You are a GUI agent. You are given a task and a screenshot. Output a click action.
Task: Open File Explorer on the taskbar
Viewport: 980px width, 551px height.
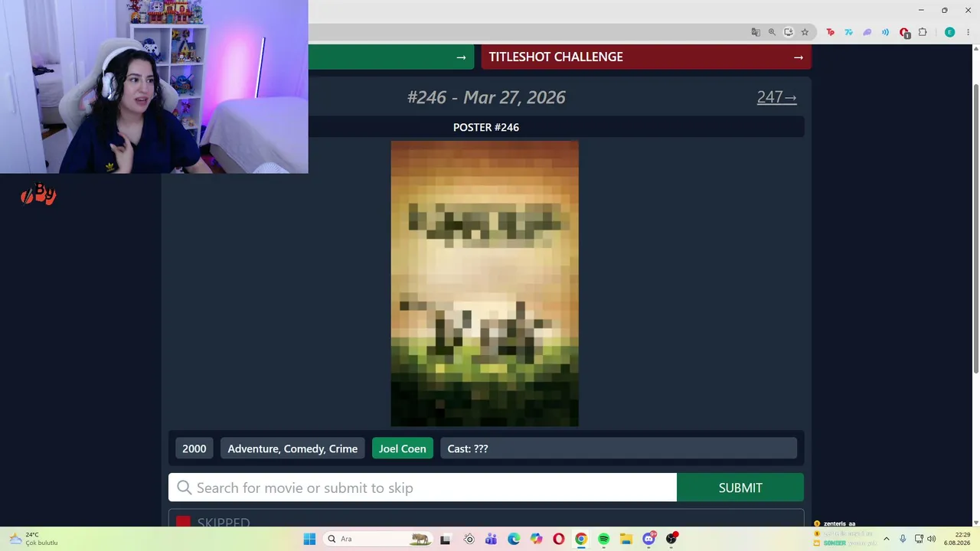(626, 539)
